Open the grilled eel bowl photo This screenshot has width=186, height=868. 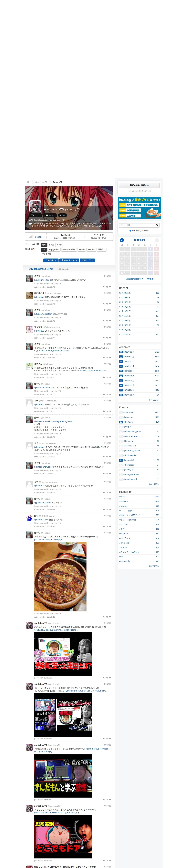click(x=60, y=576)
